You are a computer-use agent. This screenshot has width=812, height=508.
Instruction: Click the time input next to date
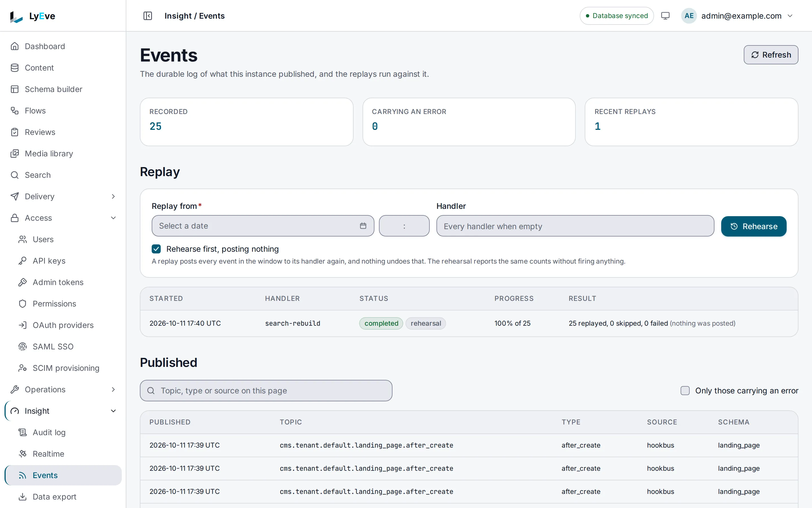404,226
